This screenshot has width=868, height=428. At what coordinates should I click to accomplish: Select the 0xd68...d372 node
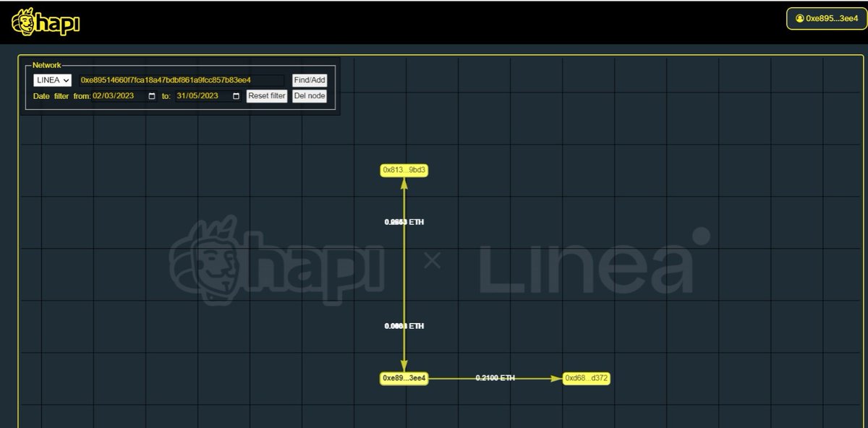(587, 378)
